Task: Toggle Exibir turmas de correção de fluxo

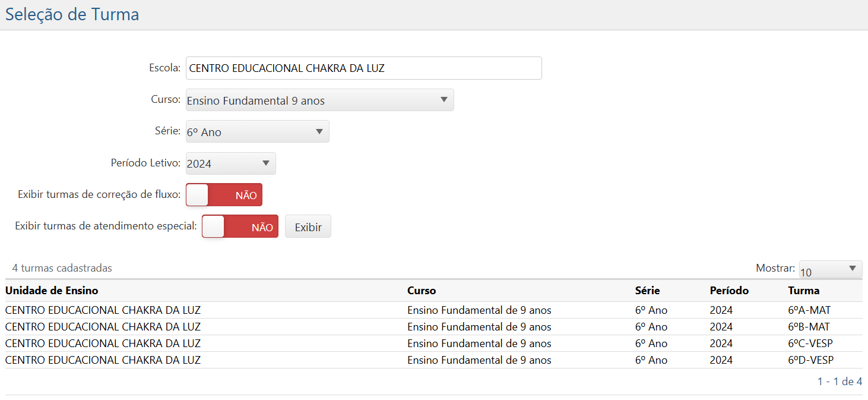Action: point(224,195)
